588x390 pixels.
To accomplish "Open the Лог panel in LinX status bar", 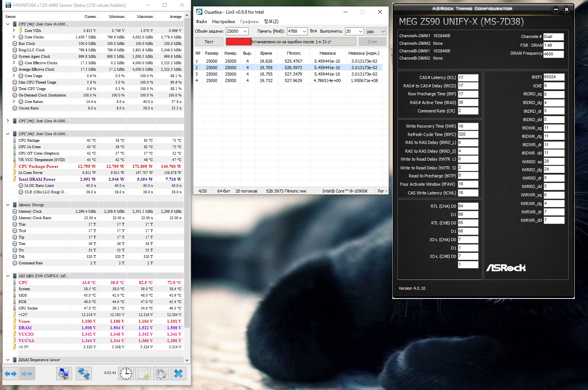I will (x=382, y=191).
